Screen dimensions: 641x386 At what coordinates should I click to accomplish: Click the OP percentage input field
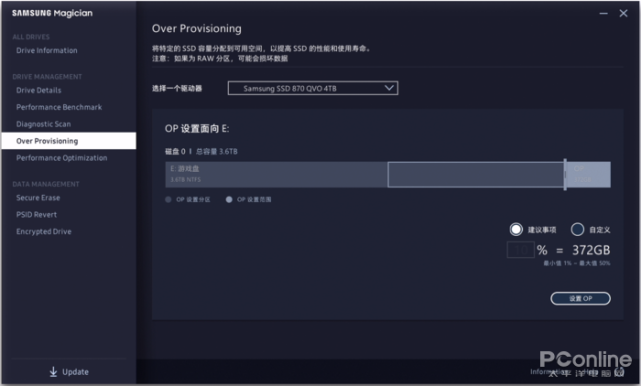tap(520, 250)
